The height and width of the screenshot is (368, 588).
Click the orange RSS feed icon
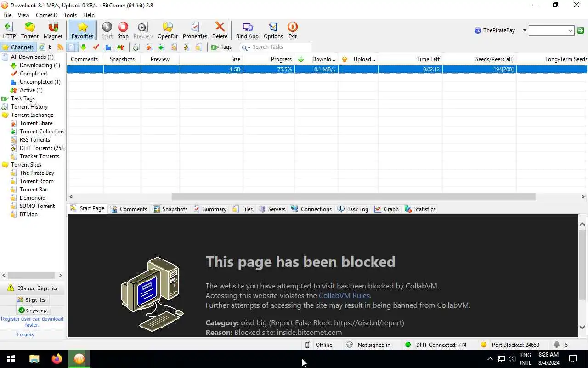point(60,47)
